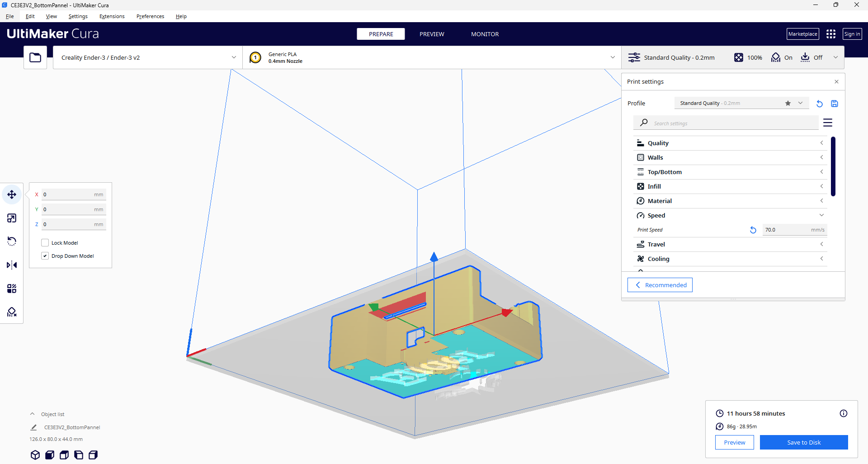Open the Settings menu

click(x=78, y=16)
